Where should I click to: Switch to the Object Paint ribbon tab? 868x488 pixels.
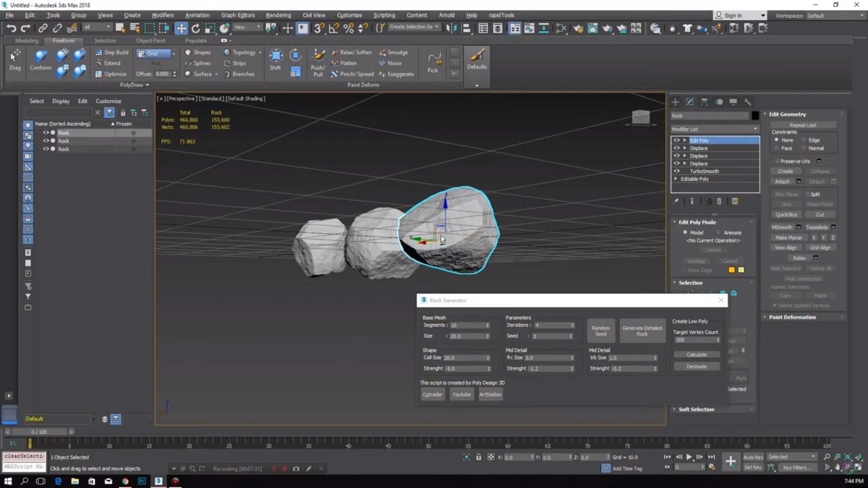pos(151,41)
